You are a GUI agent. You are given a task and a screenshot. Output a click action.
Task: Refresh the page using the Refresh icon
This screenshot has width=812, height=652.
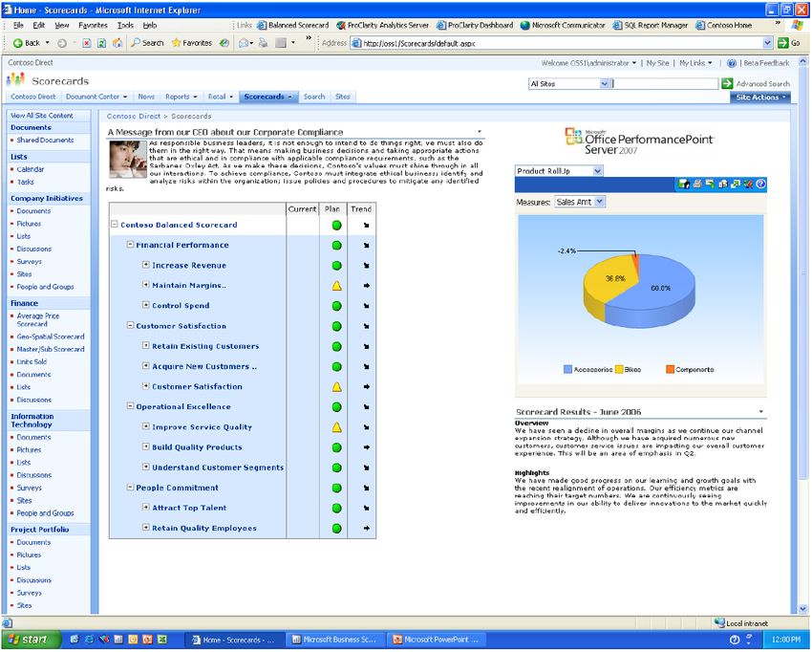tap(102, 44)
